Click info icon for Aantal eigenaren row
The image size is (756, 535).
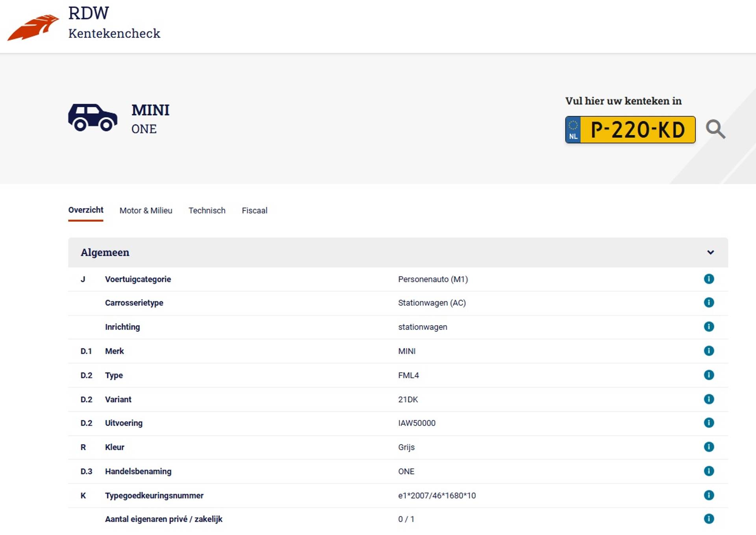coord(709,519)
